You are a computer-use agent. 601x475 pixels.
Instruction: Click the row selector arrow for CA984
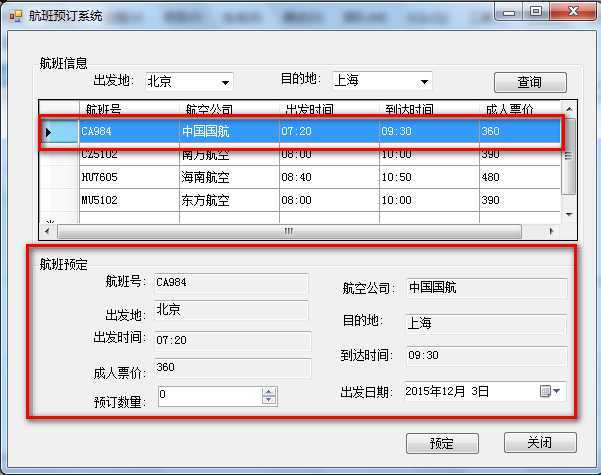pos(59,132)
